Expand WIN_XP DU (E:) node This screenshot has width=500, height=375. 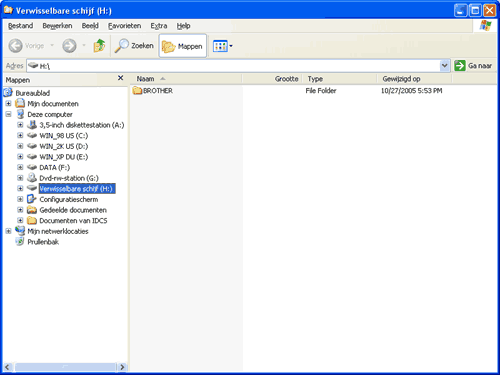point(20,157)
